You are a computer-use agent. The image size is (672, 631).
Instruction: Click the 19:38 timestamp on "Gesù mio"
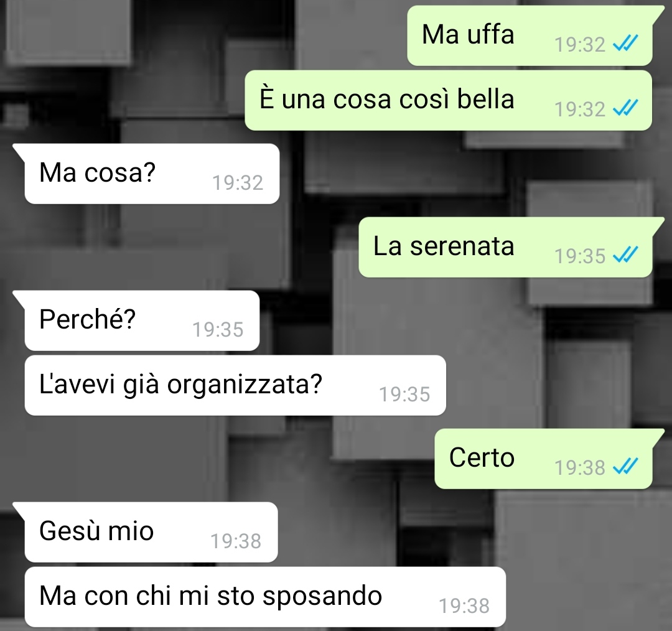click(x=236, y=541)
